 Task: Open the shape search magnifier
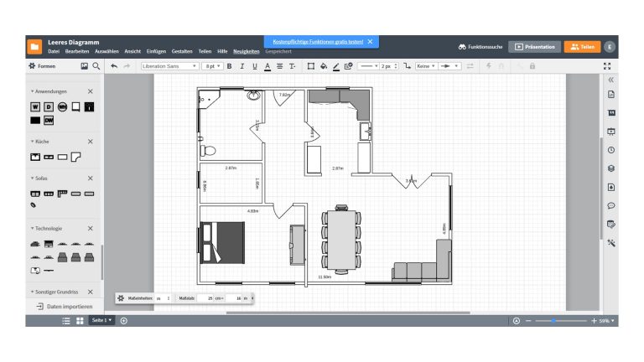click(96, 65)
